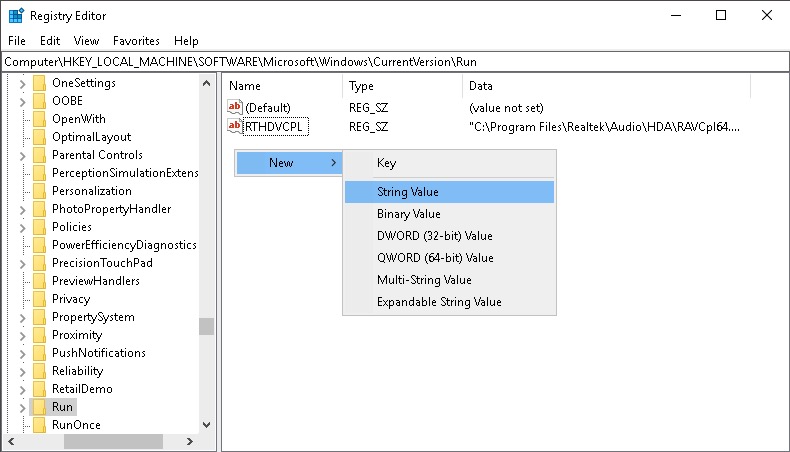Select the RTHDVCPL value name
The height and width of the screenshot is (452, 790).
[x=275, y=126]
